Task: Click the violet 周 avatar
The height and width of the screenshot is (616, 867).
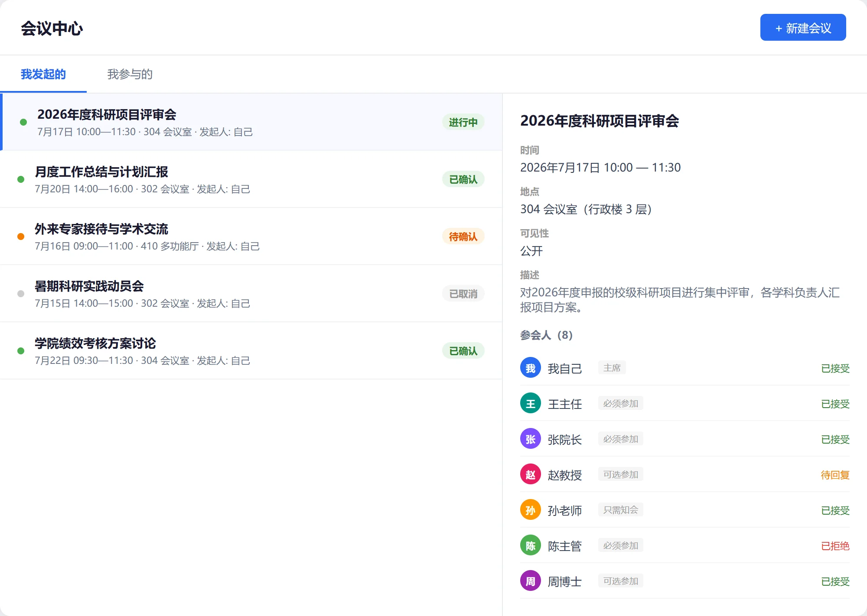Action: click(x=531, y=581)
